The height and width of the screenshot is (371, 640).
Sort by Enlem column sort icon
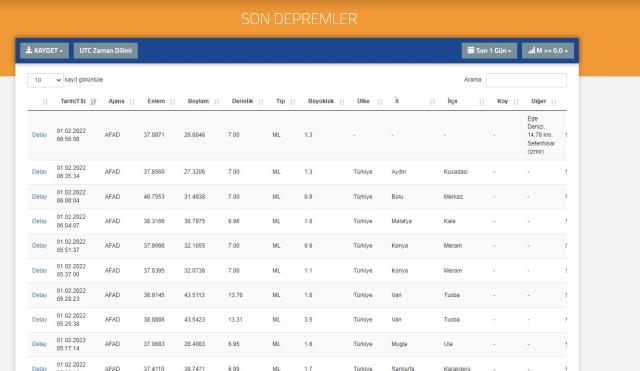(172, 102)
